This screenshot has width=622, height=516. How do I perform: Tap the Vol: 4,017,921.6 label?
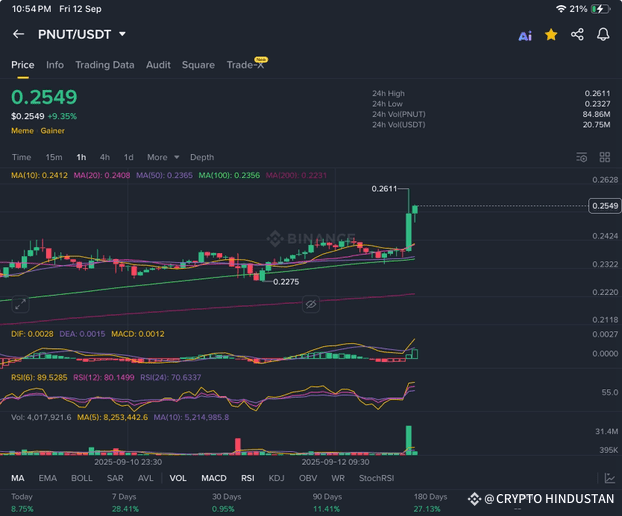(x=41, y=417)
